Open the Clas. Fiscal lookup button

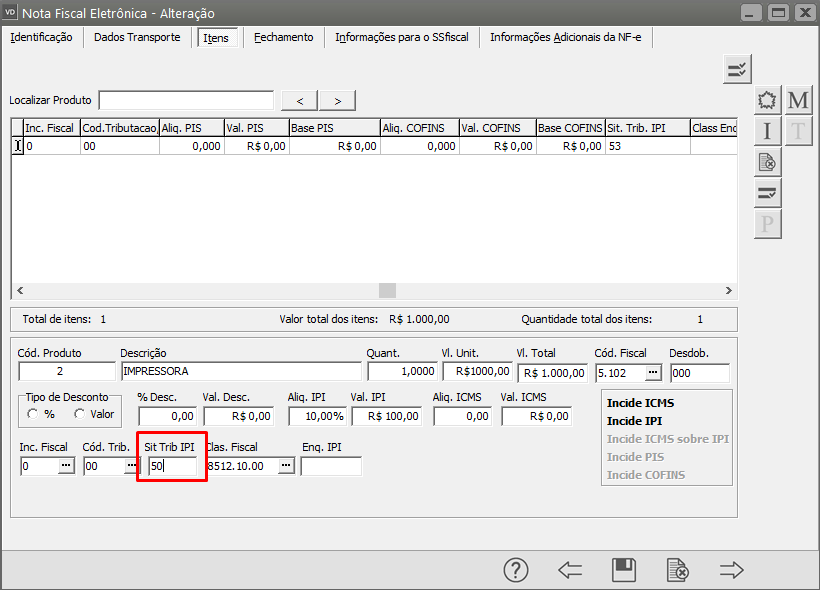pyautogui.click(x=286, y=466)
